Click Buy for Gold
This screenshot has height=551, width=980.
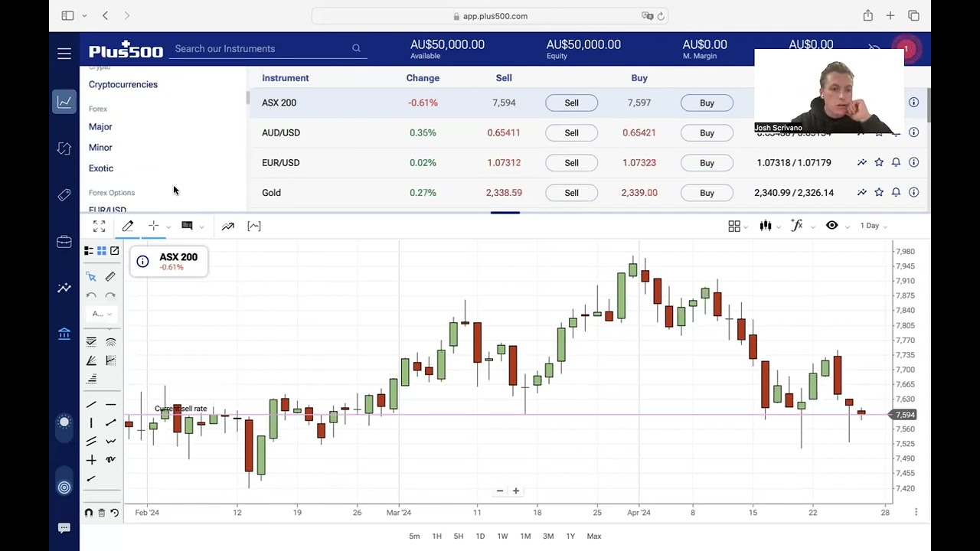(707, 193)
